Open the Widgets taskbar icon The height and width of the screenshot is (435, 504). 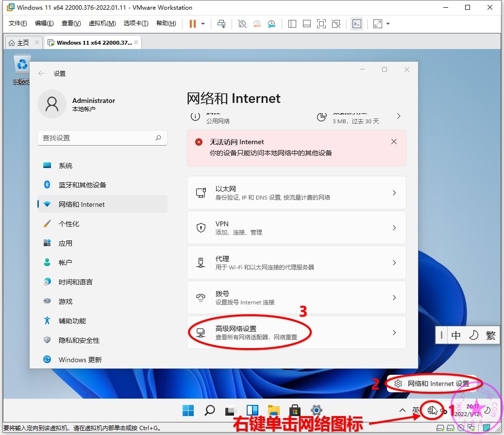point(252,410)
